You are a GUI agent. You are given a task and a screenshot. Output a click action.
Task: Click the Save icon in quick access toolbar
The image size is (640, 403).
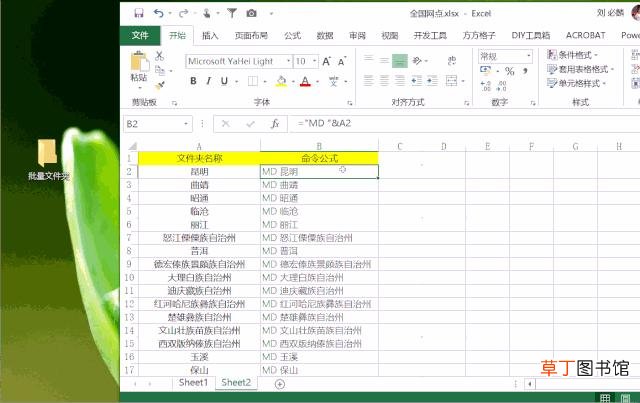pos(139,13)
